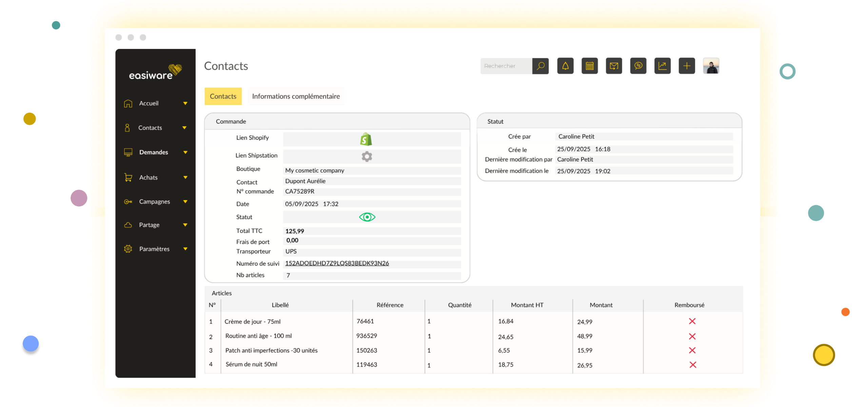868x407 pixels.
Task: Expand the Paramètres sidebar menu arrow
Action: pos(185,249)
